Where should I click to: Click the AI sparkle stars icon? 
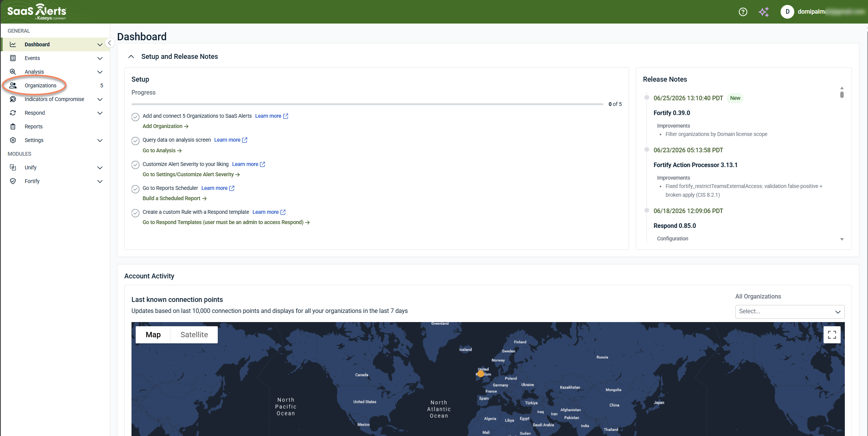click(763, 12)
